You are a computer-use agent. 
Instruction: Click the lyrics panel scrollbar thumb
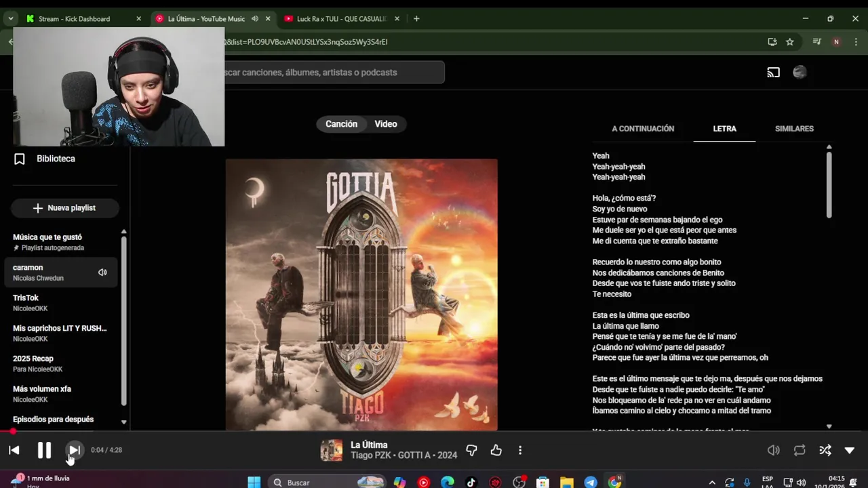[829, 184]
